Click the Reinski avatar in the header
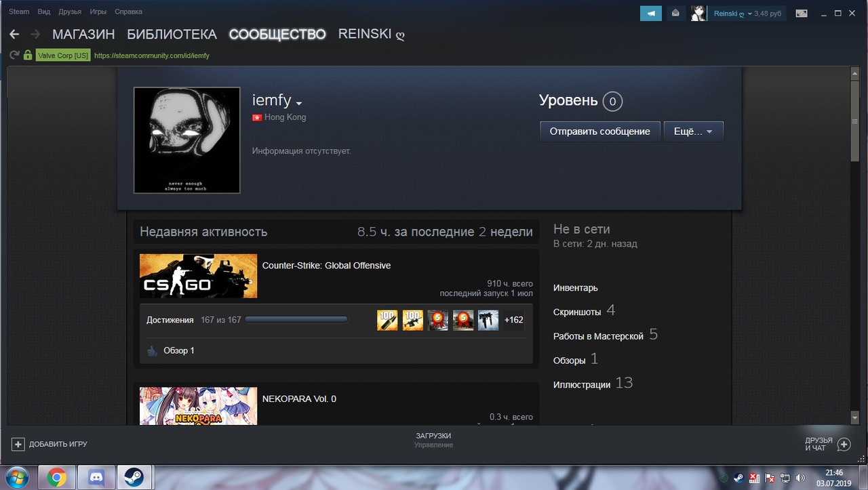This screenshot has height=490, width=868. coord(698,13)
